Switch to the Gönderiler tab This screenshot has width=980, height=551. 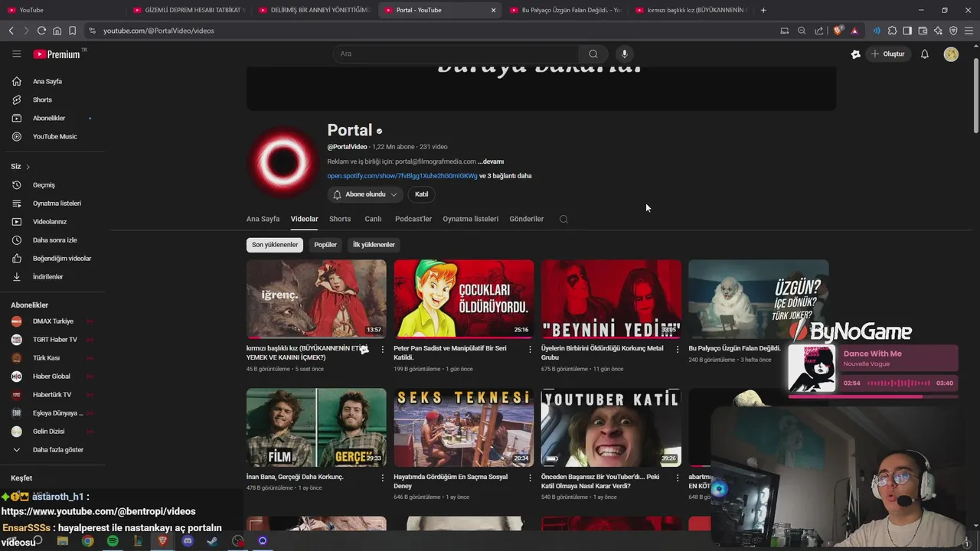527,219
